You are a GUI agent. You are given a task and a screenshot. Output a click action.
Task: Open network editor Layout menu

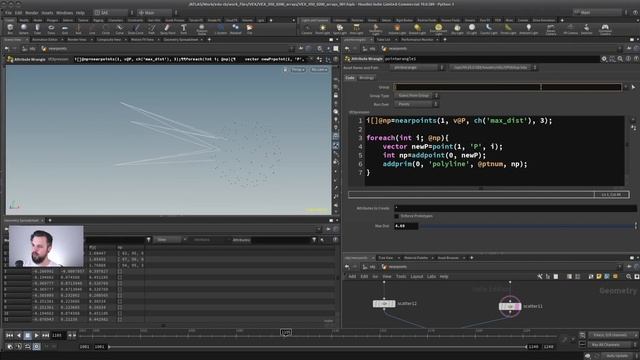click(x=416, y=276)
